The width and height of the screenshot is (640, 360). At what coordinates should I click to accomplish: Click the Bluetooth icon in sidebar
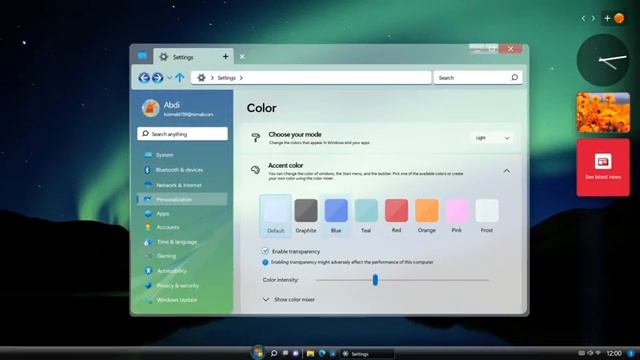click(148, 170)
